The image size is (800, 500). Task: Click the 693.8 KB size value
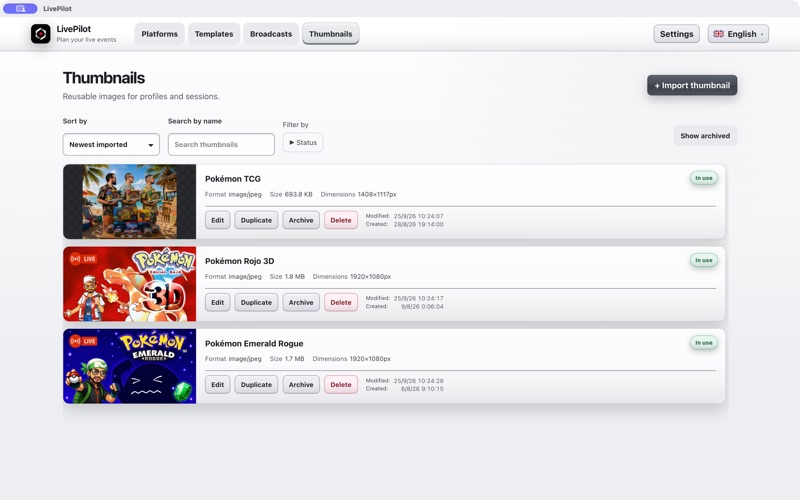click(298, 194)
